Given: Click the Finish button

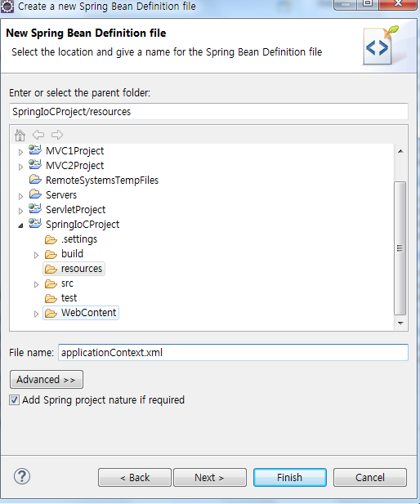Looking at the screenshot, I should [290, 477].
